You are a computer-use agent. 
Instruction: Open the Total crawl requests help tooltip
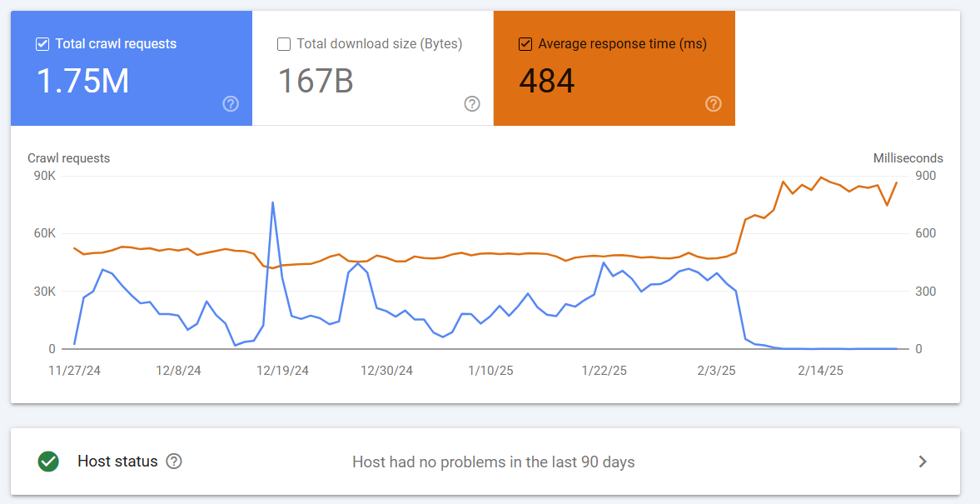tap(231, 104)
